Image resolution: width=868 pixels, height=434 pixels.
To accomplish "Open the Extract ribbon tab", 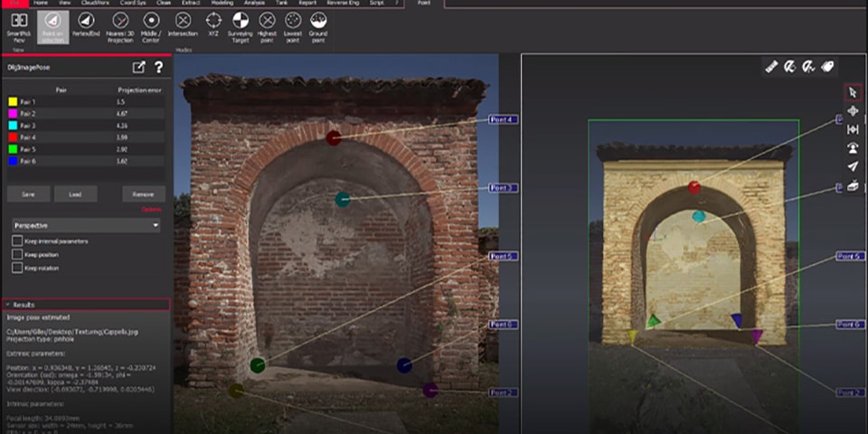I will [191, 3].
